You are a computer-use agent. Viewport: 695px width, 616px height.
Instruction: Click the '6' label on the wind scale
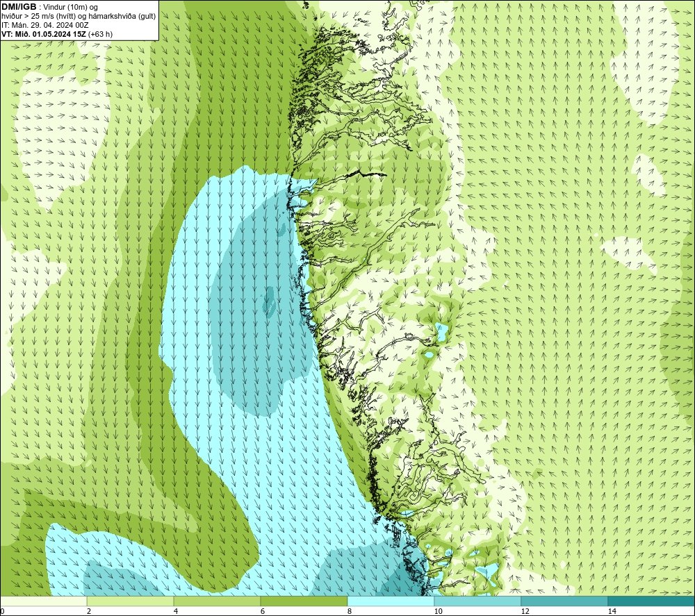click(x=263, y=611)
